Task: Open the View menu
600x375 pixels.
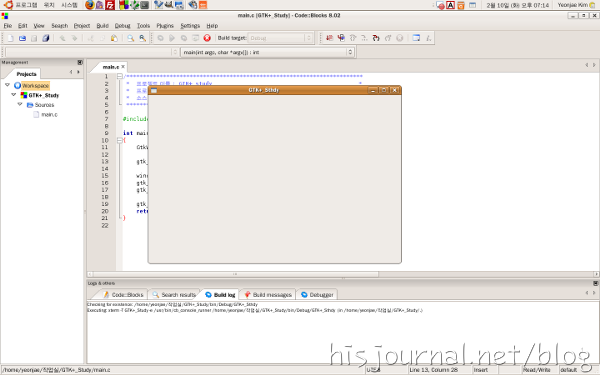Action: (x=39, y=26)
